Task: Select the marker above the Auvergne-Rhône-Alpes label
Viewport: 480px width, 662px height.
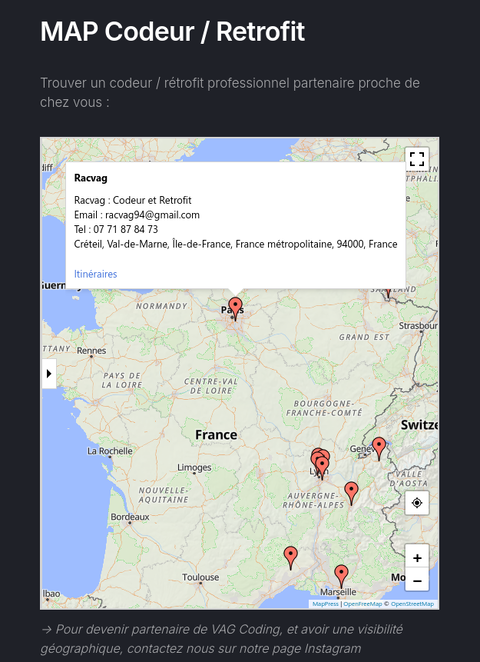Action: tap(351, 493)
